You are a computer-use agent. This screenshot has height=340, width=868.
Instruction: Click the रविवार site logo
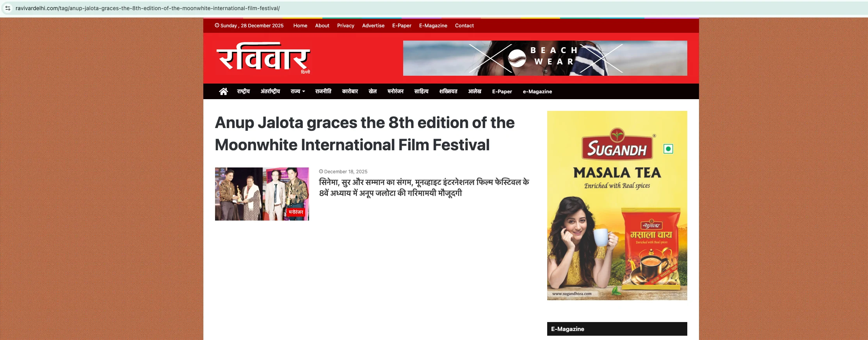[263, 58]
